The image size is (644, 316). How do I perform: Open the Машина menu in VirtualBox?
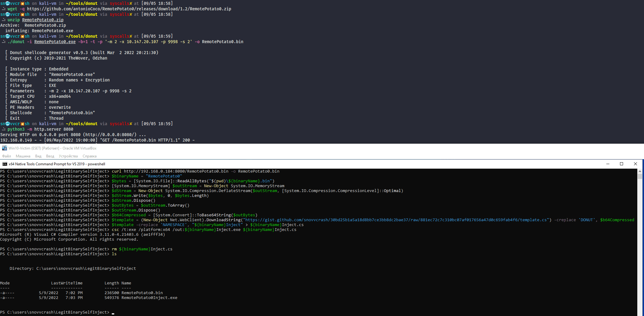(23, 156)
